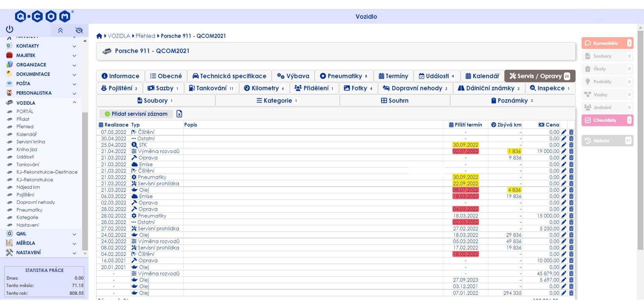The image size is (644, 307).
Task: Open the Poznámky tab
Action: pos(513,101)
